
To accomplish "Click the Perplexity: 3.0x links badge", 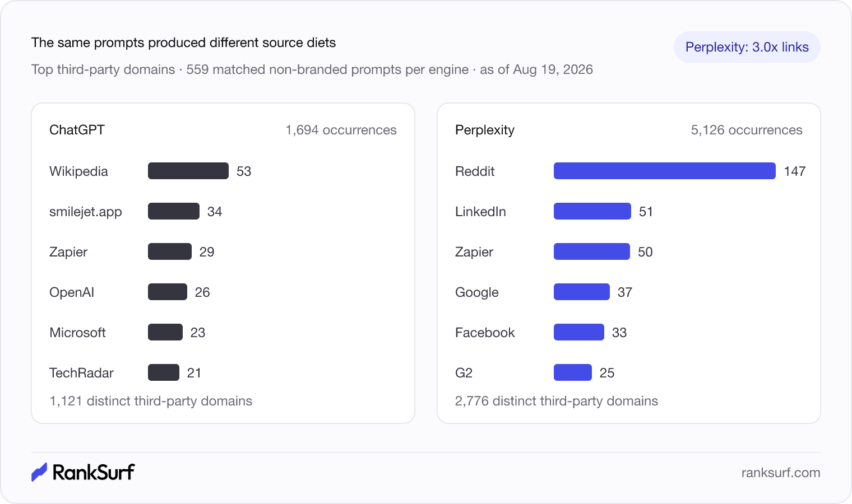I will (747, 47).
